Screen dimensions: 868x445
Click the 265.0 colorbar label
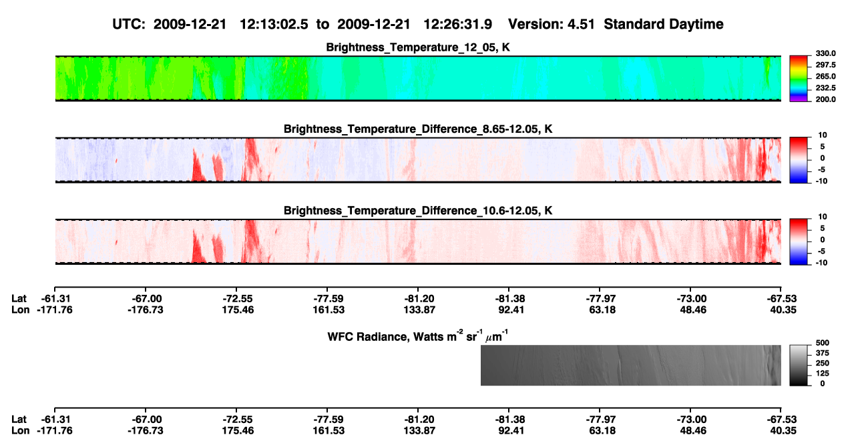click(826, 77)
